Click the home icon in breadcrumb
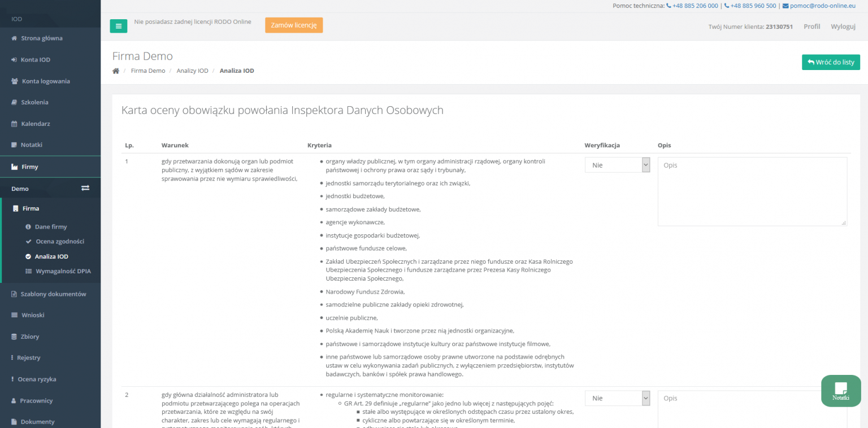Screen dimensions: 868x428 coord(116,71)
